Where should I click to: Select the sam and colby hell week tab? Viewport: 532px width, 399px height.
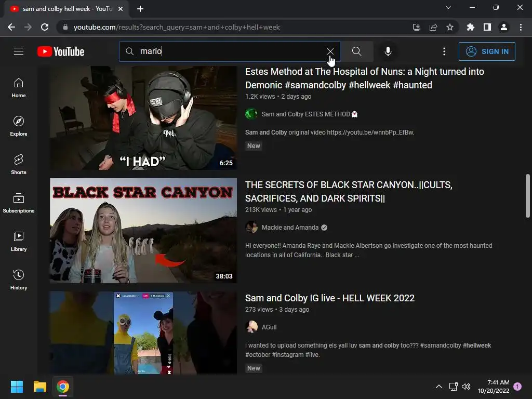[x=66, y=9]
